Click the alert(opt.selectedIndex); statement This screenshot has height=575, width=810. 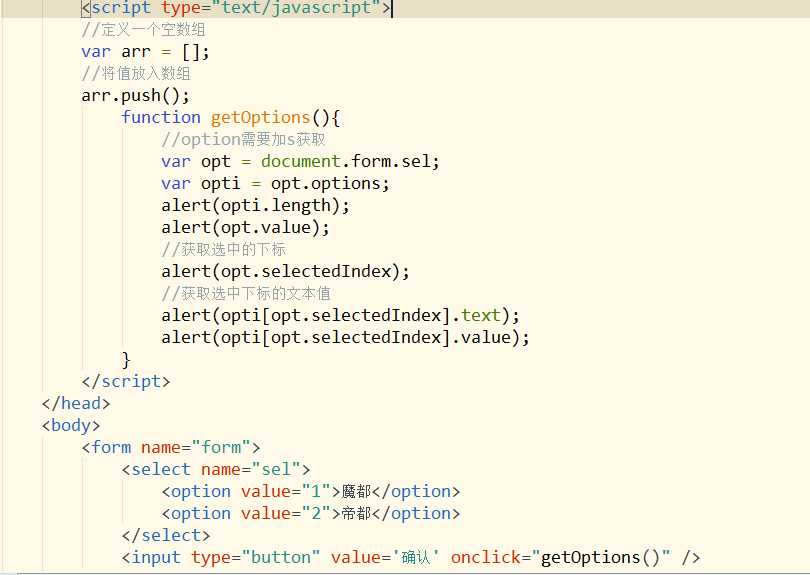coord(285,271)
